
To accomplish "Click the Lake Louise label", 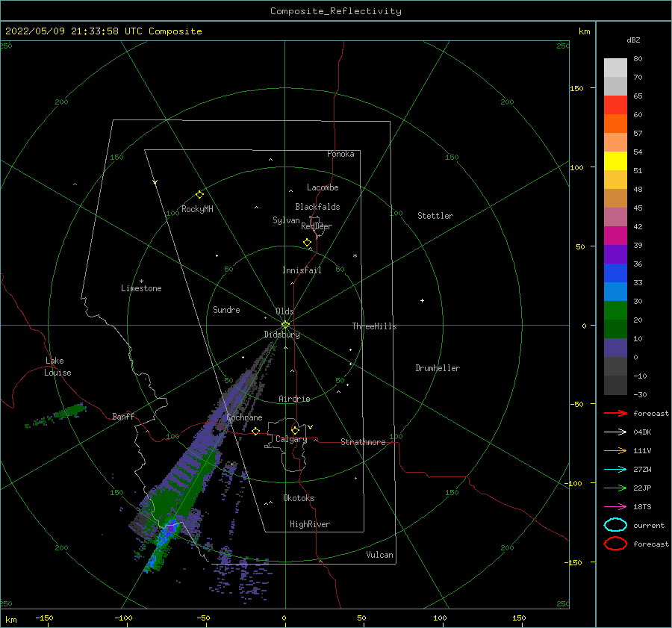I will click(57, 367).
